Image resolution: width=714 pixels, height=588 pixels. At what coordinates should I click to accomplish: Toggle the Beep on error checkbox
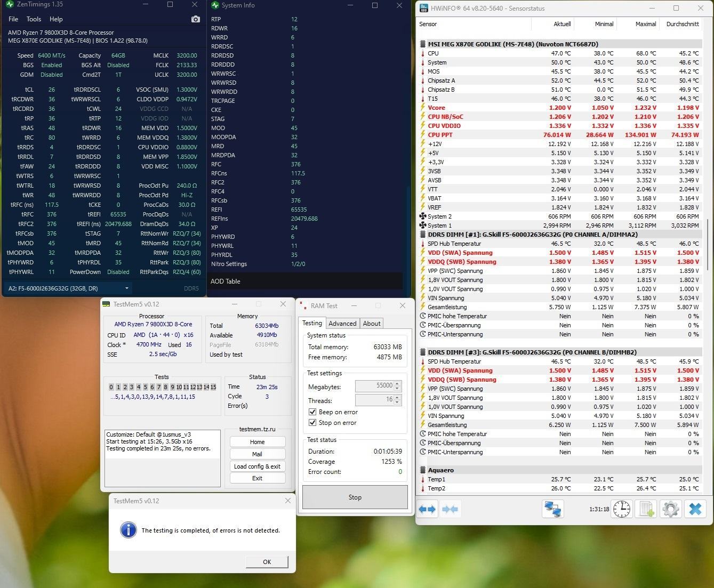(312, 412)
